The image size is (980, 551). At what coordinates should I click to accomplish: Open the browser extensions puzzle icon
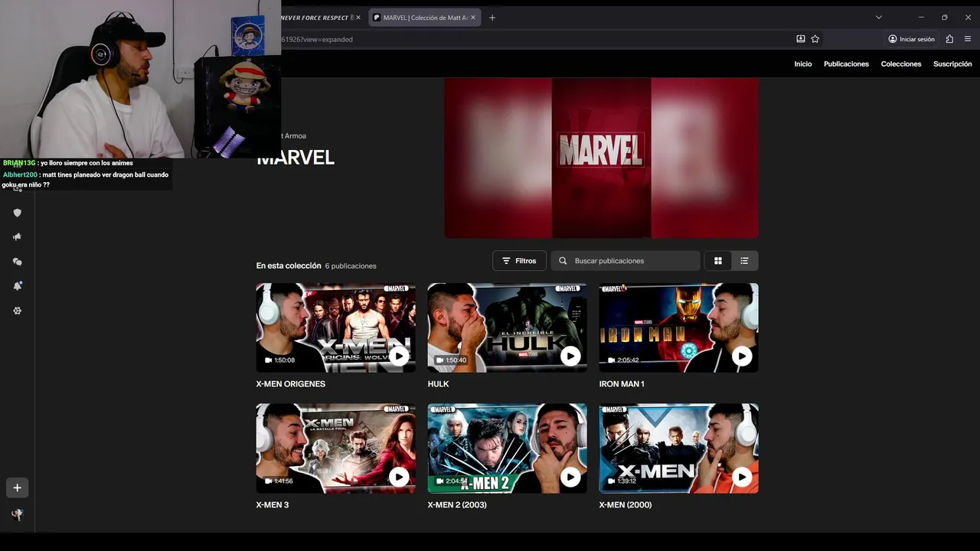coord(950,39)
